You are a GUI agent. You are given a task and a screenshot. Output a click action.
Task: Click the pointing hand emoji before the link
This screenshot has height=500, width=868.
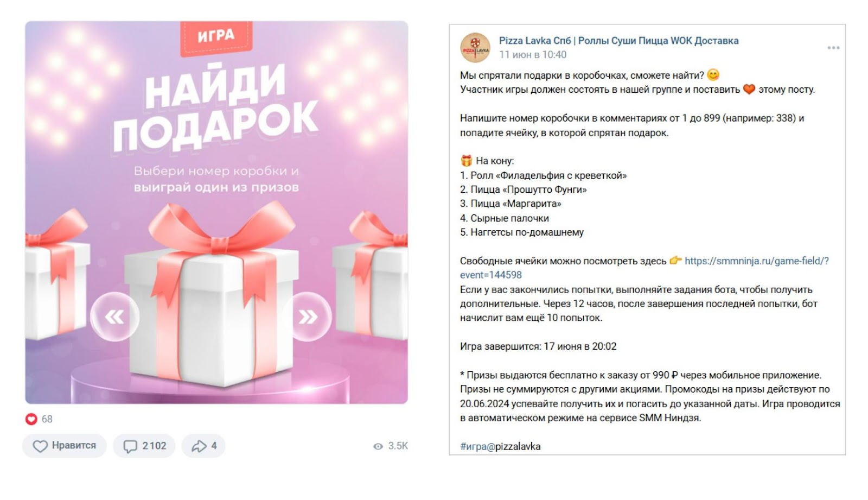pyautogui.click(x=675, y=261)
